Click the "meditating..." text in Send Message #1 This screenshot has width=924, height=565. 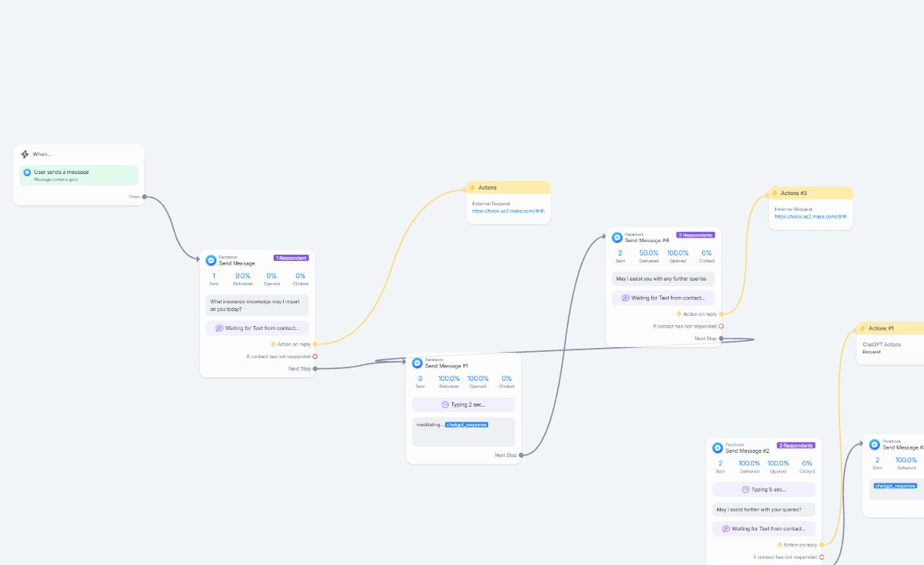(430, 425)
